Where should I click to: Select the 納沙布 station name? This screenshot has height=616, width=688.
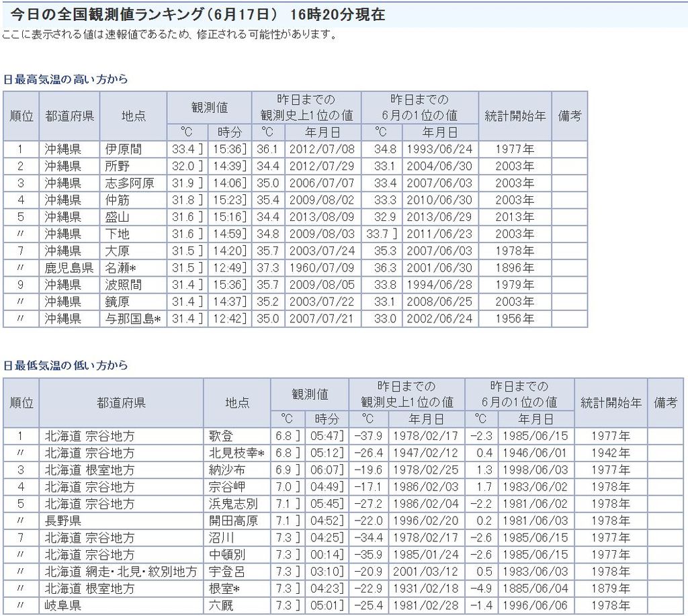click(x=226, y=470)
